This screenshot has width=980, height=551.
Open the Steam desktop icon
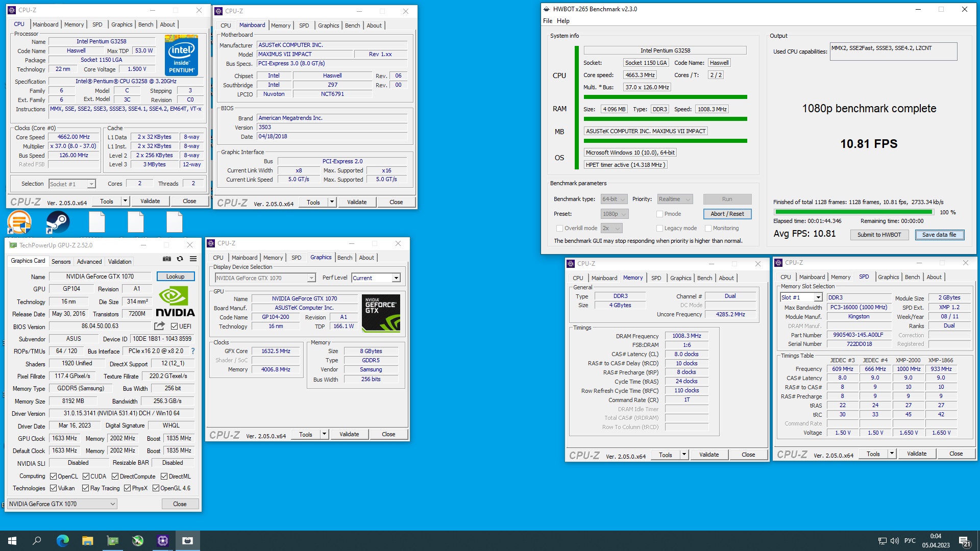[x=58, y=223]
